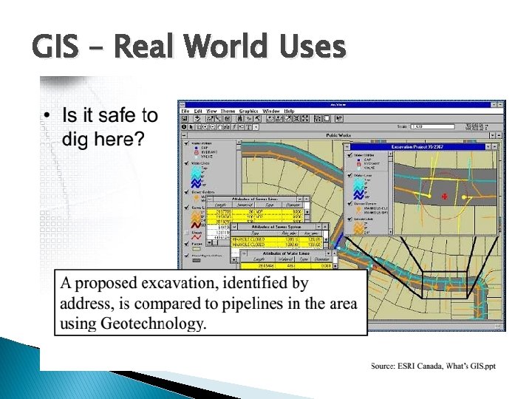Click Type column header in Sewer System table
The height and width of the screenshot is (399, 532).
click(255, 233)
